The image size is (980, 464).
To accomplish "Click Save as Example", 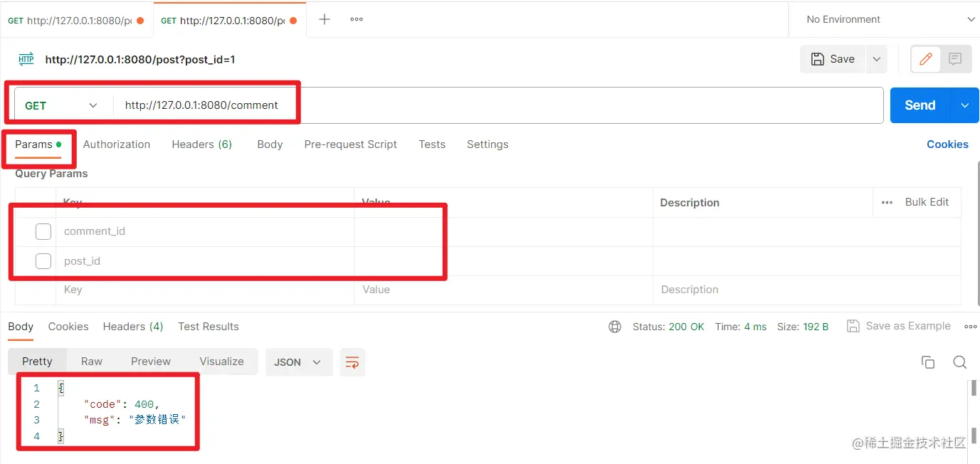I will tap(899, 326).
